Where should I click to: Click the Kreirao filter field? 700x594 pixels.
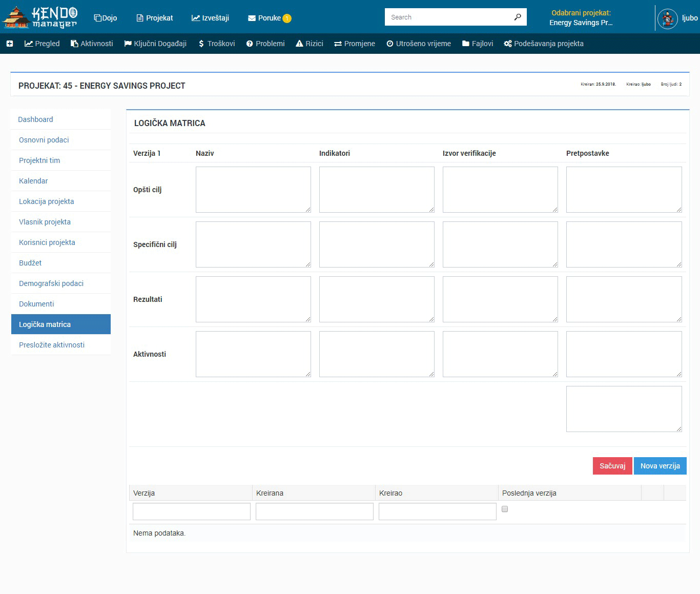(438, 511)
